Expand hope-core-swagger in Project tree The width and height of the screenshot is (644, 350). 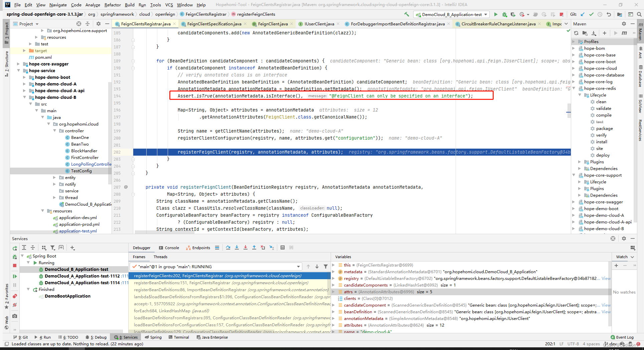click(18, 64)
